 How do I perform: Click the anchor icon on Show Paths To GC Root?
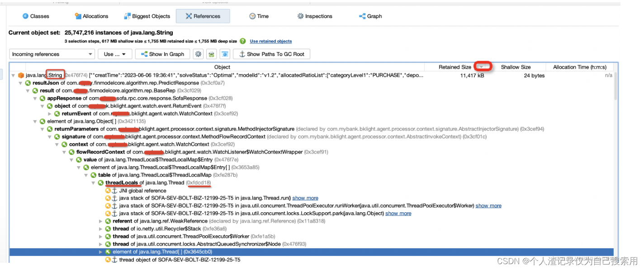click(x=243, y=54)
